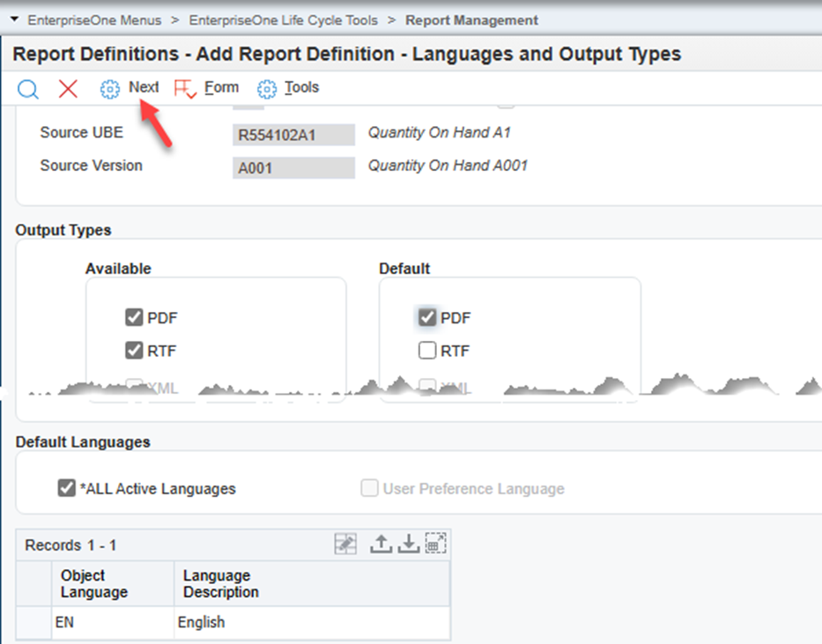Check the User Preference Language checkbox
This screenshot has height=644, width=822.
tap(369, 488)
